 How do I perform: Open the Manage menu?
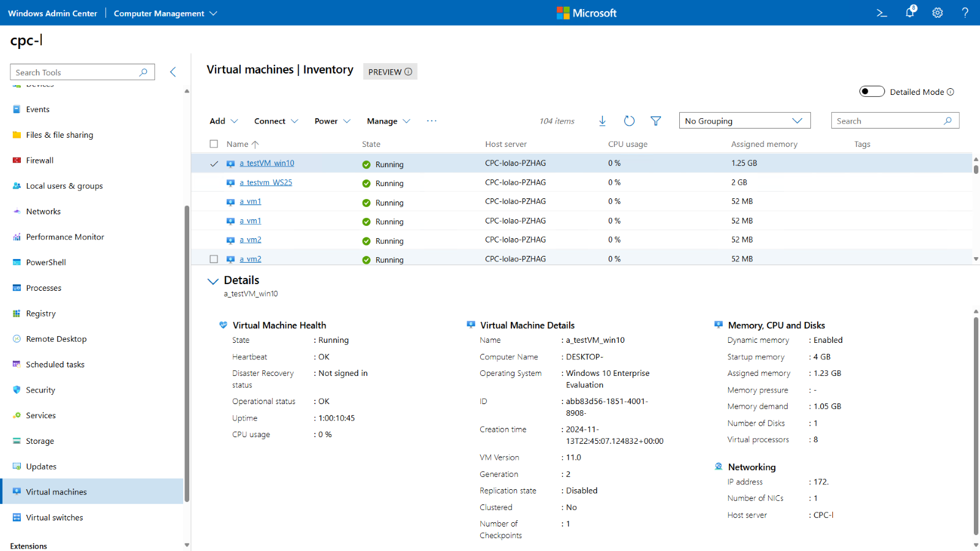388,121
